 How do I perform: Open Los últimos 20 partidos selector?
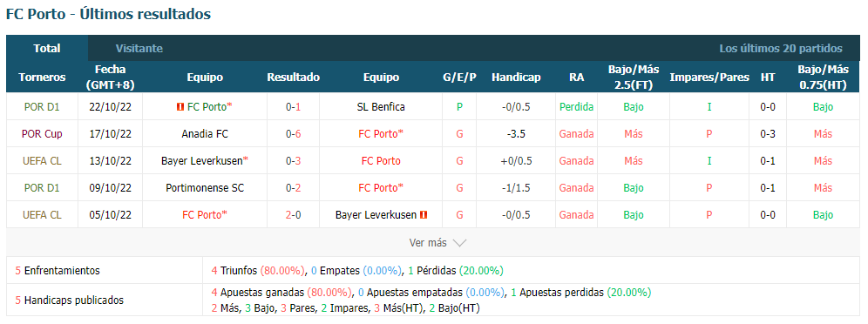(781, 49)
